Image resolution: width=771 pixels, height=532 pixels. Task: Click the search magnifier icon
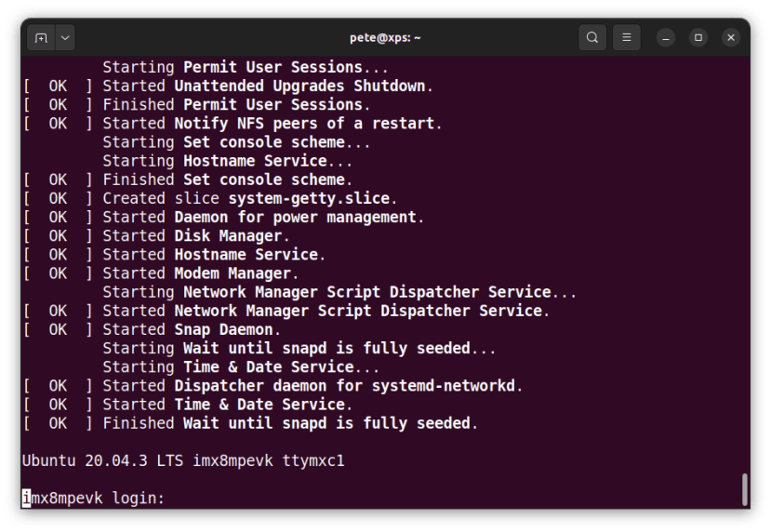[592, 38]
